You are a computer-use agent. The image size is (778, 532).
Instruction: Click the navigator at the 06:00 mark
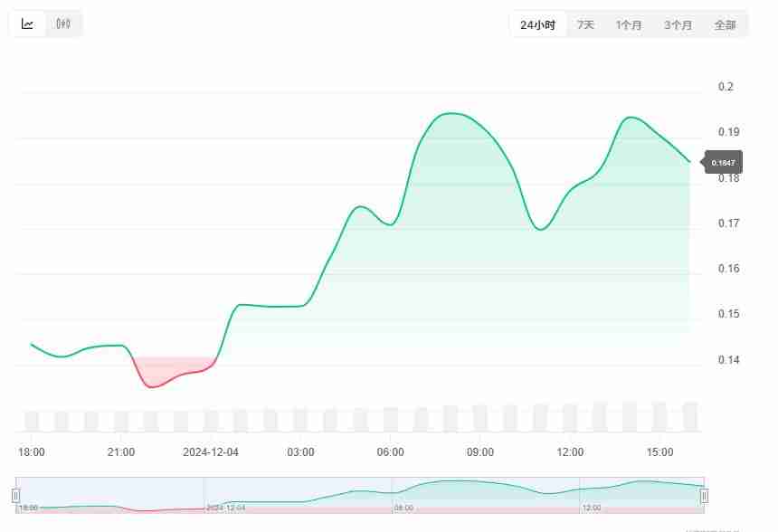click(x=403, y=508)
